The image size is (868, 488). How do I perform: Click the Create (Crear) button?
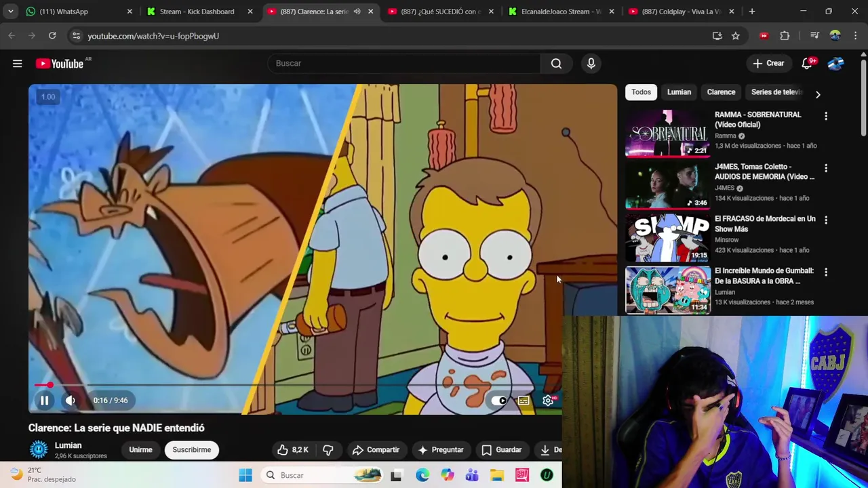click(x=768, y=64)
